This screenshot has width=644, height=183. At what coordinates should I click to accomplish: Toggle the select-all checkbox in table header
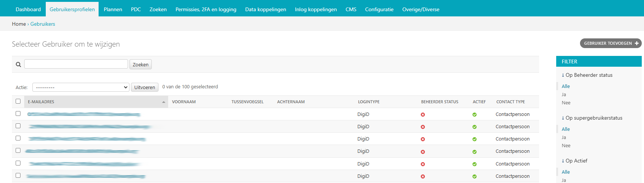(18, 101)
